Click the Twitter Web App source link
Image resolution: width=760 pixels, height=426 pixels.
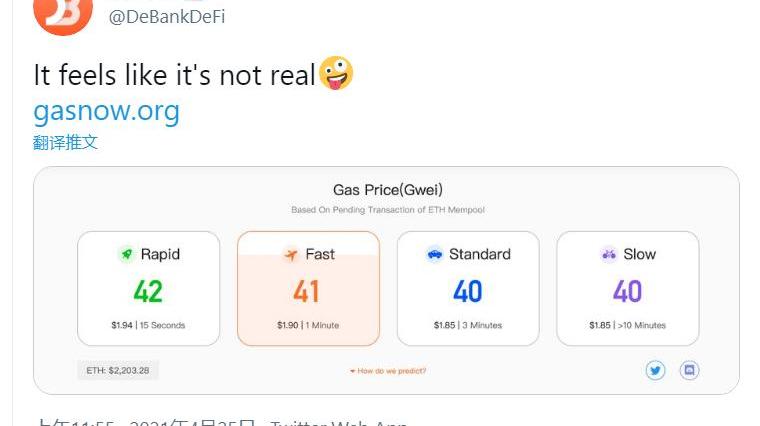click(x=338, y=423)
